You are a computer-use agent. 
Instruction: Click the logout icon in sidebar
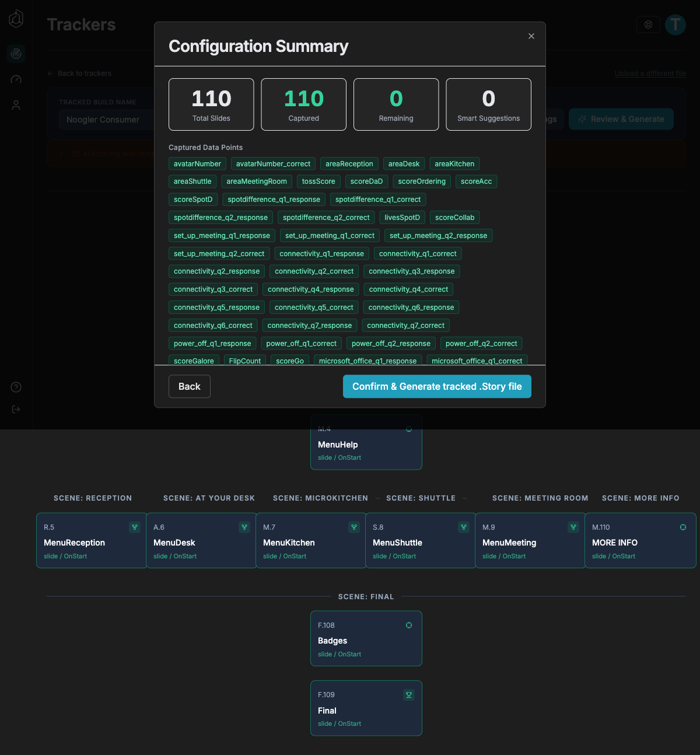pos(16,409)
